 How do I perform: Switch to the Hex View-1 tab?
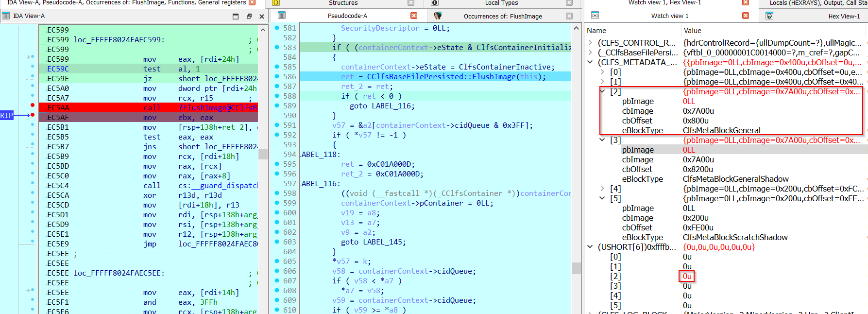tap(844, 16)
